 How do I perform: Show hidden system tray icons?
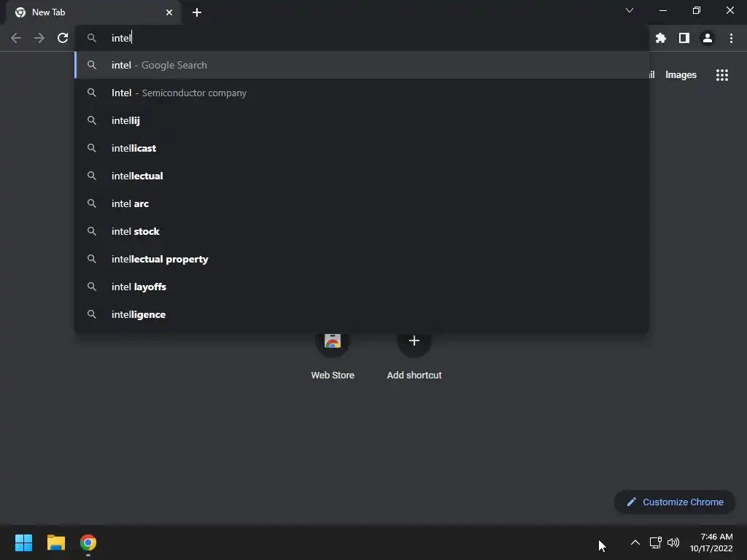tap(635, 542)
